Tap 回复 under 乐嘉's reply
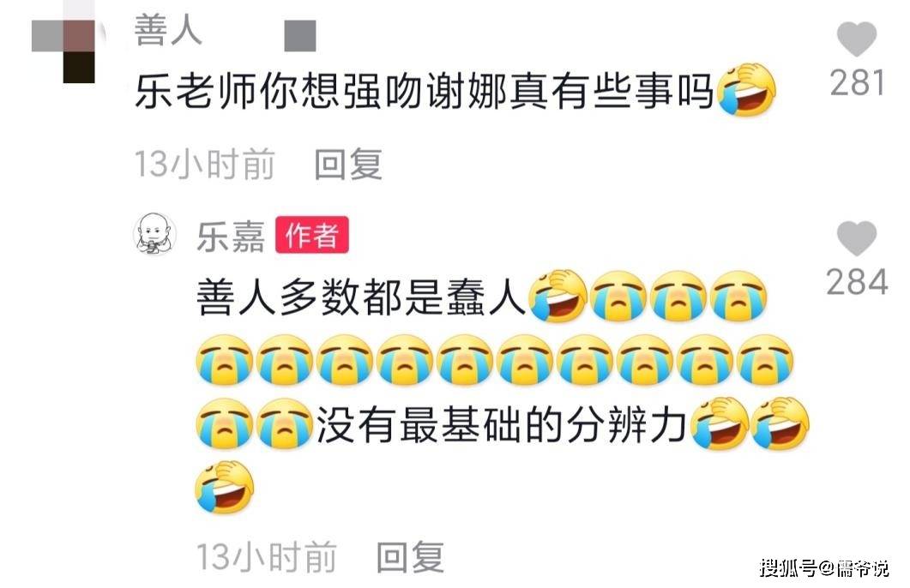Image resolution: width=910 pixels, height=588 pixels. tap(410, 557)
